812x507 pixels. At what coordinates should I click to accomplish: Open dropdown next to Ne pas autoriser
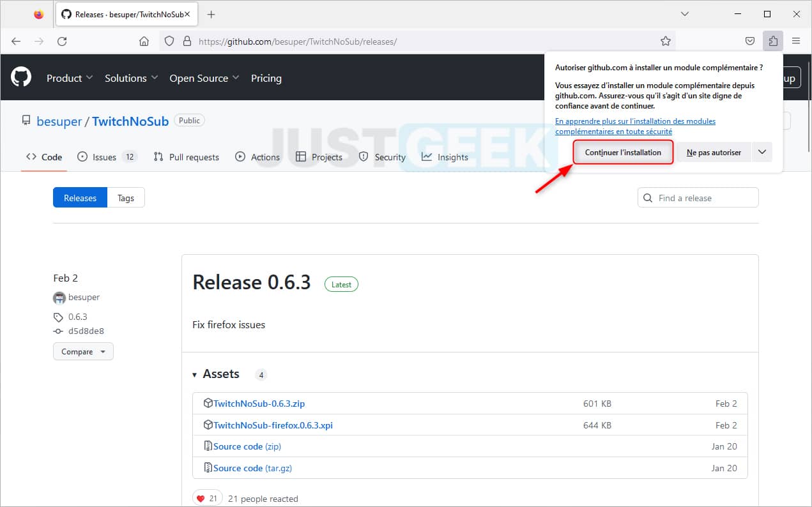(x=762, y=153)
